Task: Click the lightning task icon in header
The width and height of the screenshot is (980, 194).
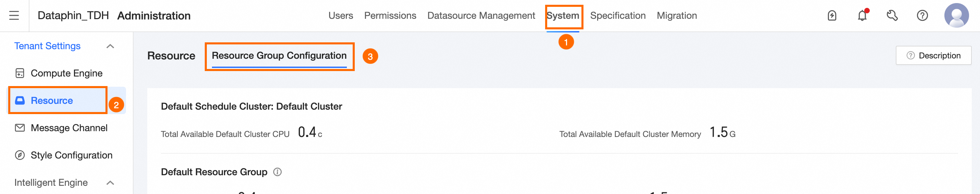Action: pyautogui.click(x=832, y=16)
